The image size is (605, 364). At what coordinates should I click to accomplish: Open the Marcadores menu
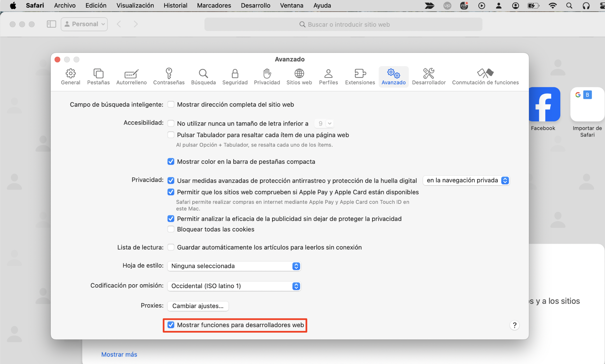[214, 5]
